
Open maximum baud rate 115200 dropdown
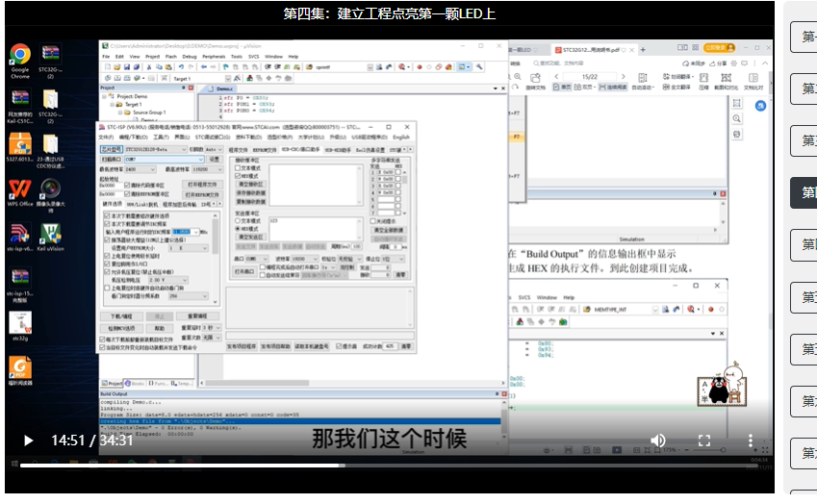(207, 169)
